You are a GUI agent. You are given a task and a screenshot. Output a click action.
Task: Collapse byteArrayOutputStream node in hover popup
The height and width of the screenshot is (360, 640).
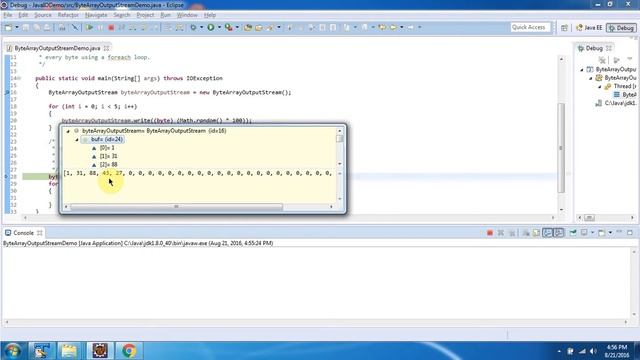click(x=68, y=131)
